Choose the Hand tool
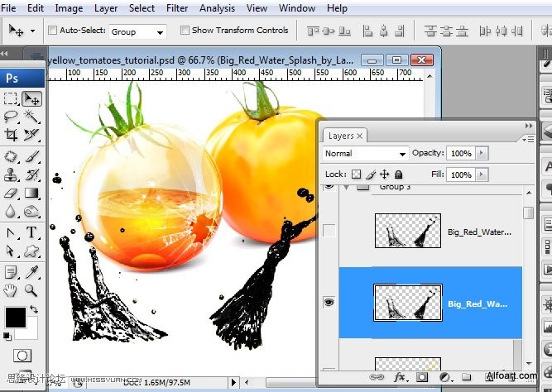The image size is (552, 392). coord(11,290)
